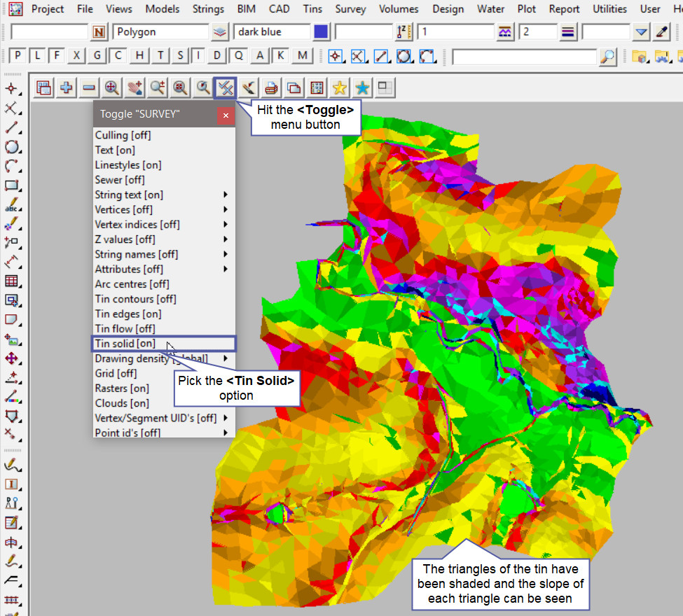This screenshot has width=683, height=616.
Task: Click the minus (remove model) view button
Action: pyautogui.click(x=89, y=87)
